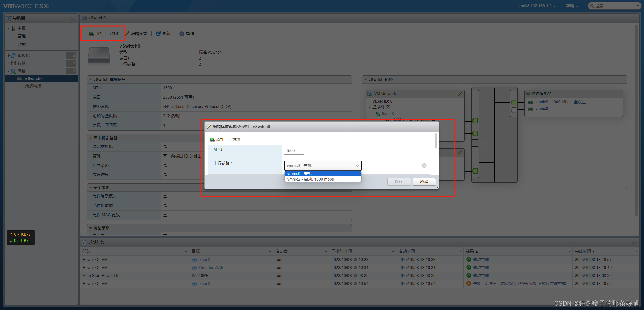The width and height of the screenshot is (644, 310).
Task: Click the Host icon in navigator
Action: [14, 28]
